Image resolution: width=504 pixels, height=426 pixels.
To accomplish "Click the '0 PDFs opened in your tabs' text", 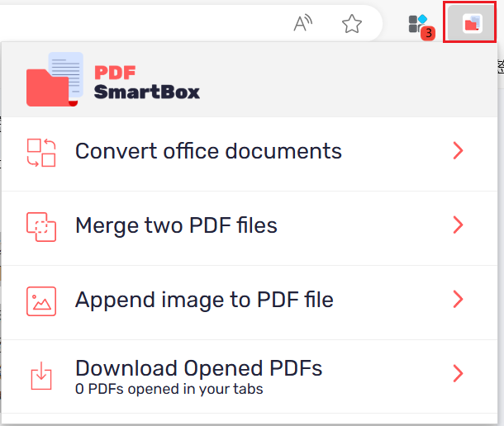I will tap(169, 389).
